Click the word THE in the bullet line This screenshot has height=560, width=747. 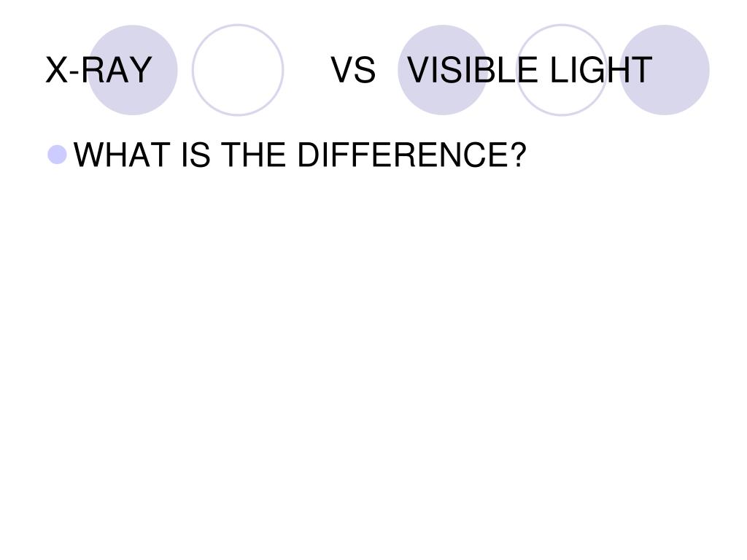[253, 155]
